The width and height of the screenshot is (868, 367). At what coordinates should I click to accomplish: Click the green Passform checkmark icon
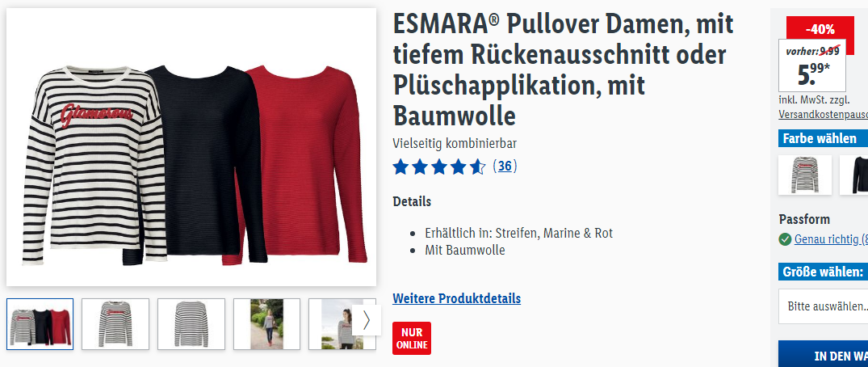(784, 239)
